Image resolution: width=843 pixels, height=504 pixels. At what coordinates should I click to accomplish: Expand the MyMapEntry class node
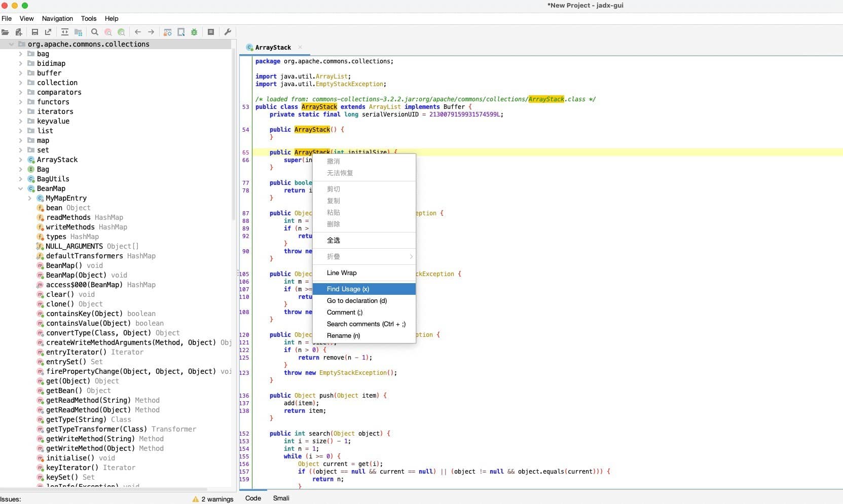[x=29, y=198]
